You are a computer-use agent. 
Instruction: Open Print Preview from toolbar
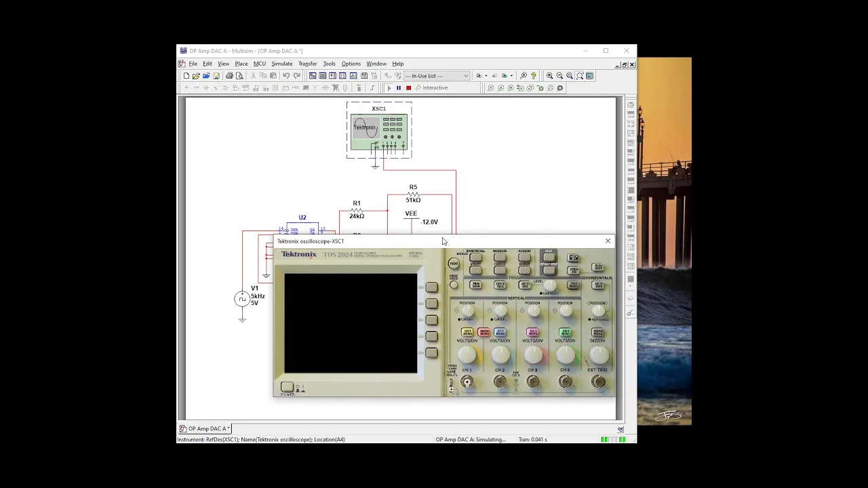click(239, 76)
